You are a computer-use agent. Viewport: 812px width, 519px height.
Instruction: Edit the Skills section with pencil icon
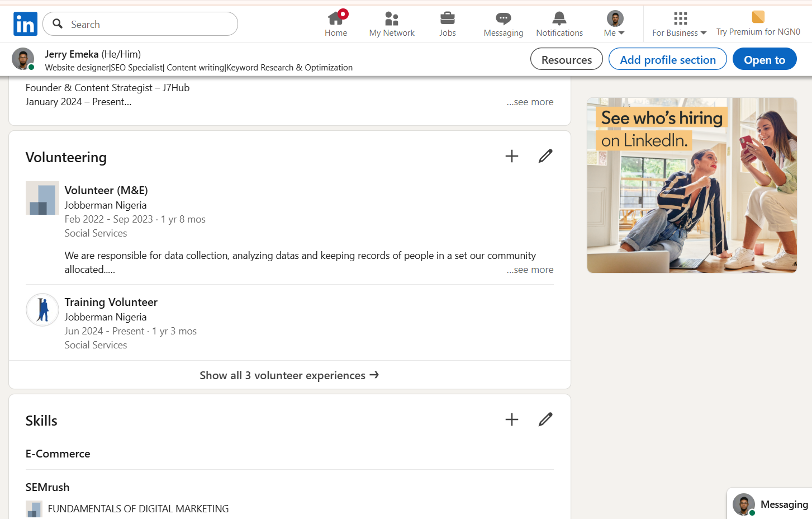[545, 419]
